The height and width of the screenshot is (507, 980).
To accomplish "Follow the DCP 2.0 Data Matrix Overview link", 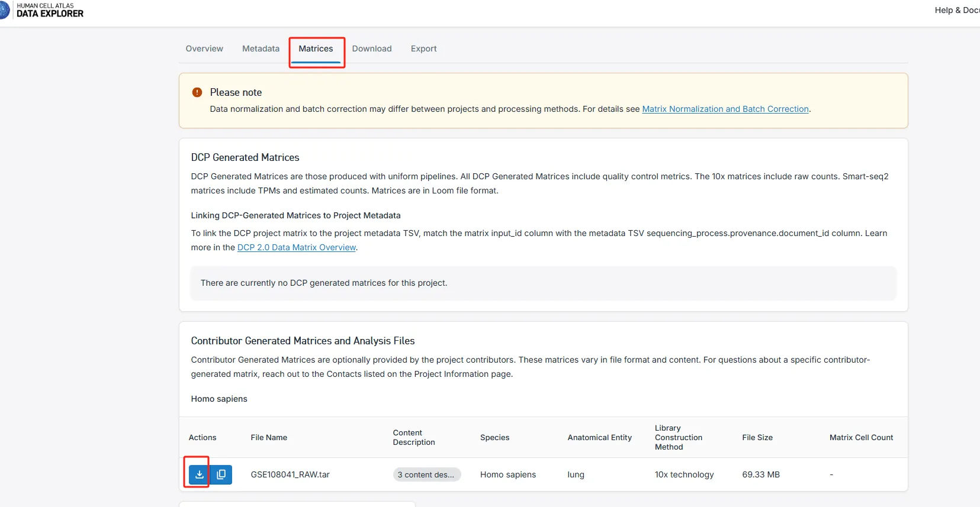I will pyautogui.click(x=296, y=247).
